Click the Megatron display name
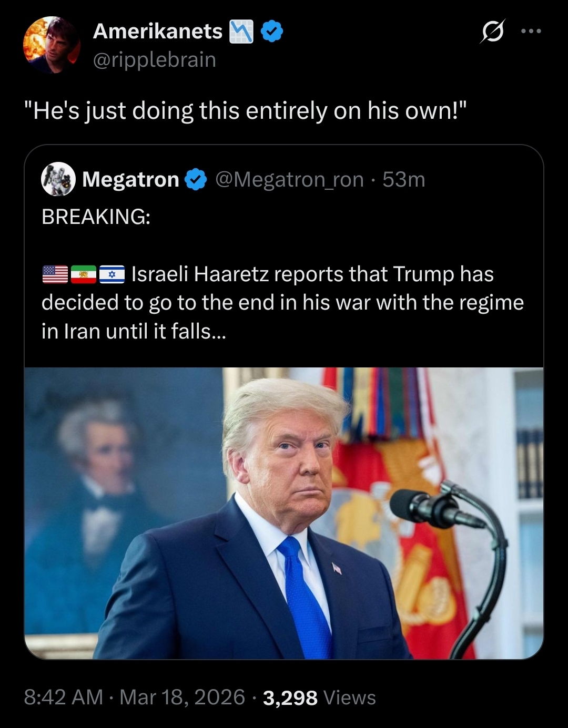Screen dimensions: 568x728 [x=130, y=180]
